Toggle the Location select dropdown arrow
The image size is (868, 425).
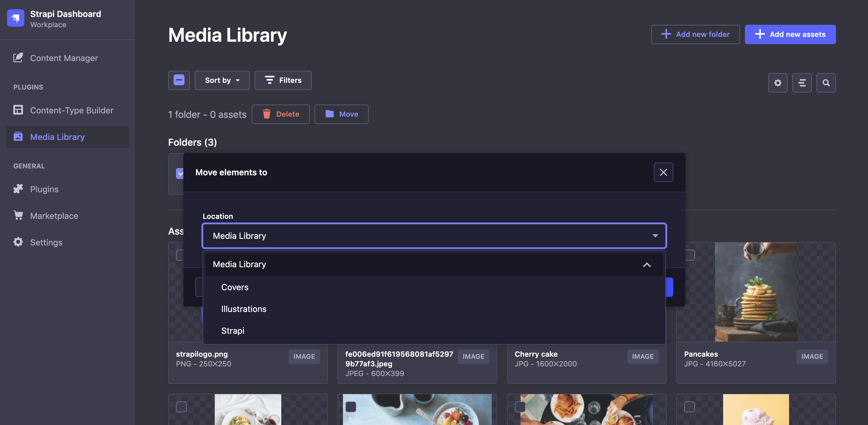point(655,236)
